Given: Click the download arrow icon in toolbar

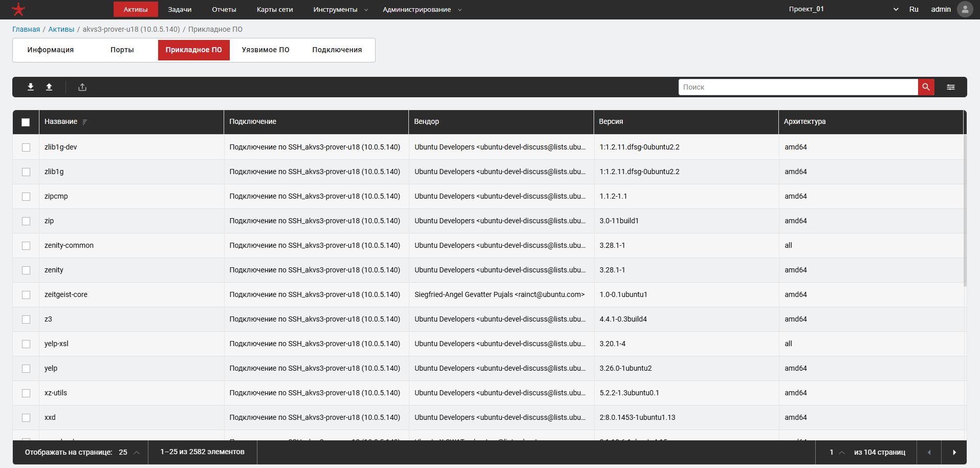Looking at the screenshot, I should tap(31, 87).
